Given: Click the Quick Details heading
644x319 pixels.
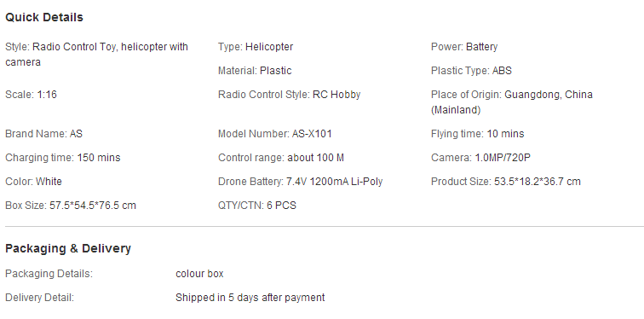Looking at the screenshot, I should [44, 17].
